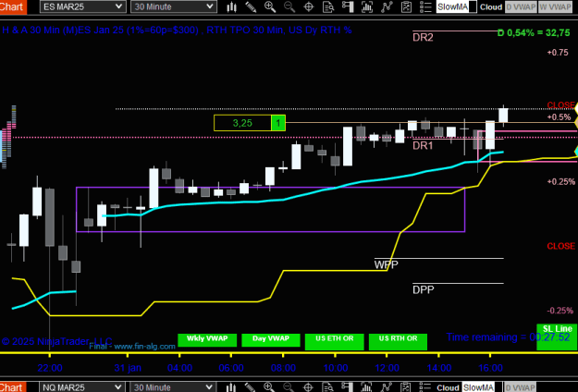Click the +0.5% level label
The image size is (578, 392).
(x=559, y=117)
